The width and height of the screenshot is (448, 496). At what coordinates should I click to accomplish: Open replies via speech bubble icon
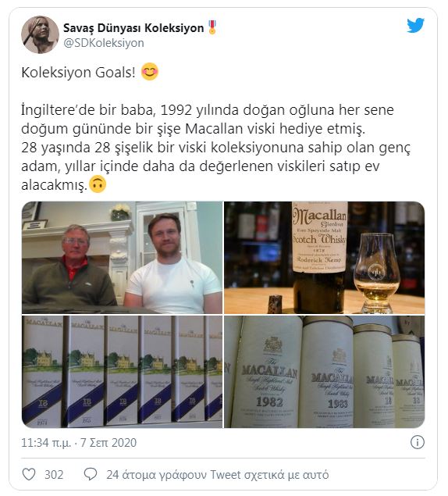90,474
